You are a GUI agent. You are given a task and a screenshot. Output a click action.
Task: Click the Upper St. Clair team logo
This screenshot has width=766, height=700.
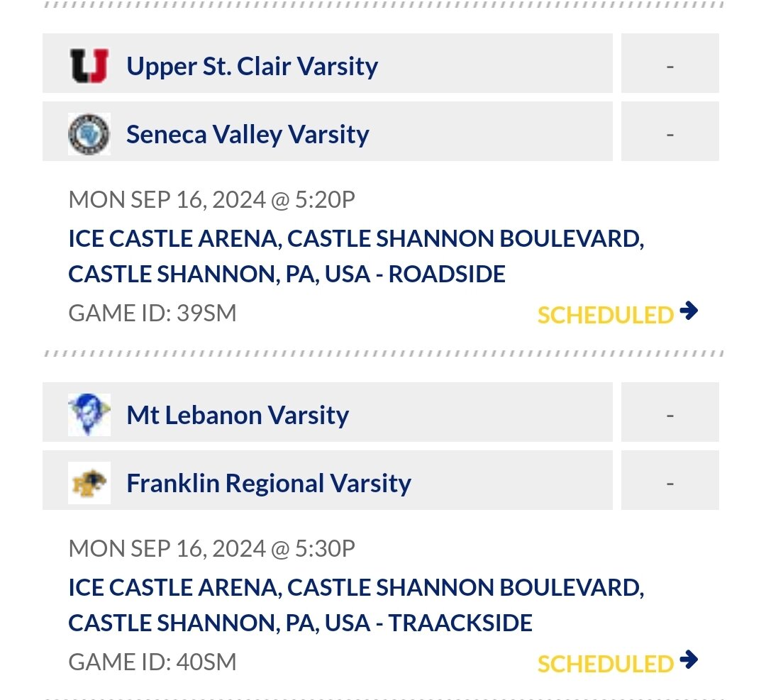click(89, 65)
